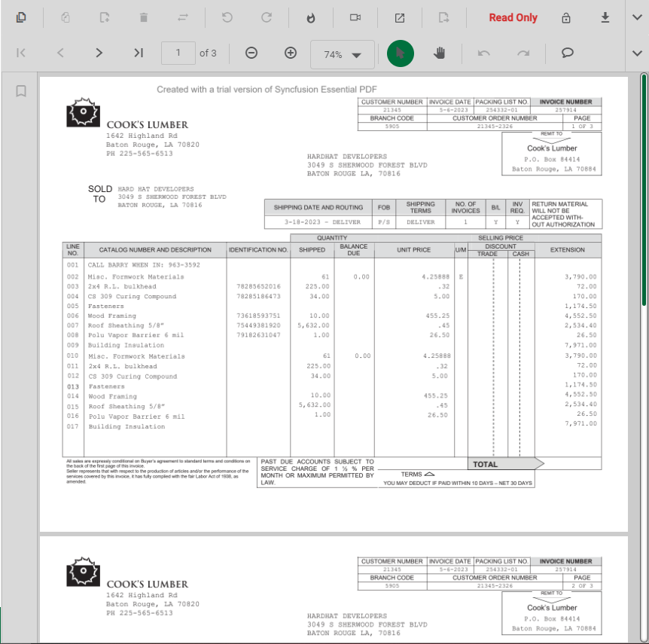Click the open in new window icon

(x=400, y=18)
